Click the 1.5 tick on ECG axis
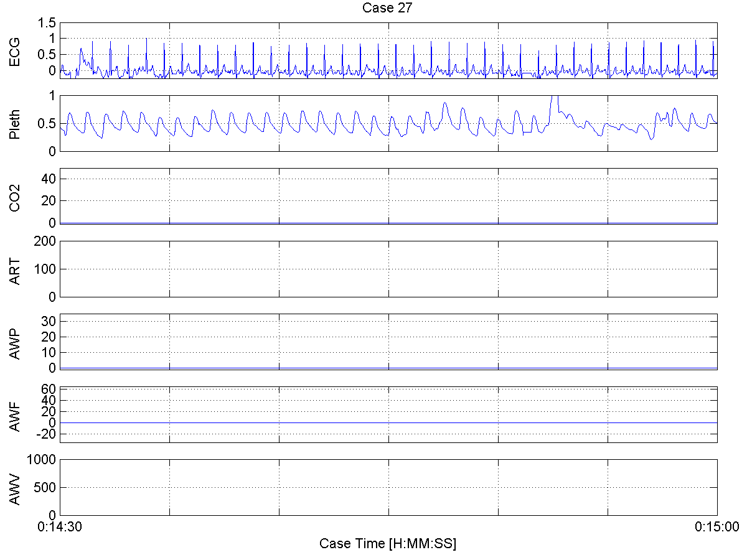 [47, 23]
